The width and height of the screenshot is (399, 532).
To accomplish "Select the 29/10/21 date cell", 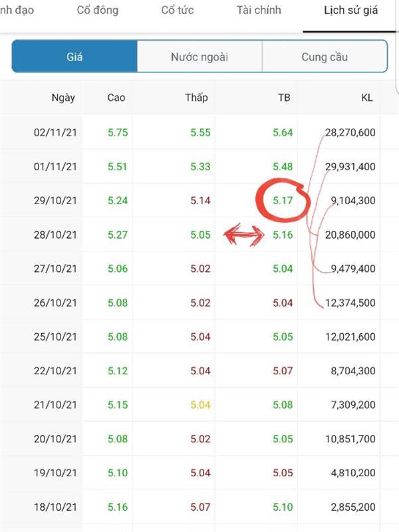I will pos(55,201).
